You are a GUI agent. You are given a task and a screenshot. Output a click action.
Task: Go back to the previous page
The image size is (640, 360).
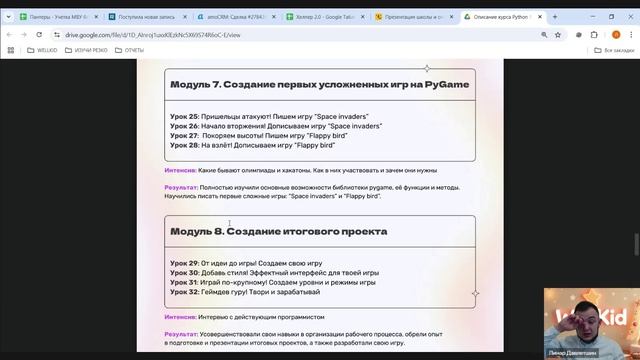coord(9,35)
